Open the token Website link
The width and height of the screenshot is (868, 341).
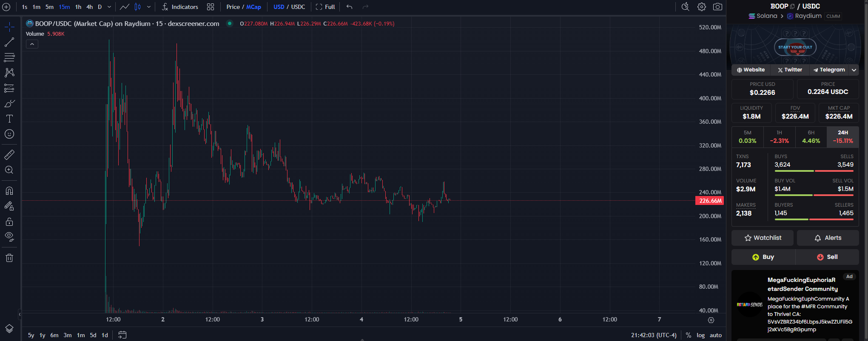[x=751, y=70]
